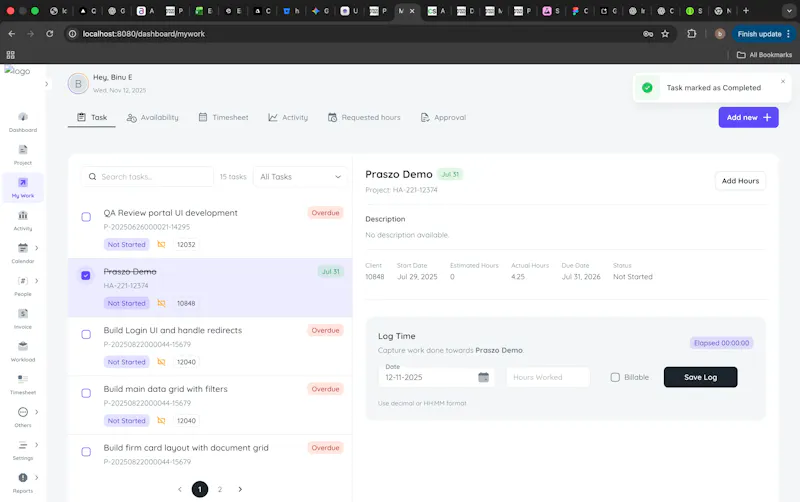This screenshot has height=502, width=800.
Task: Click the Elapsed 00:00:00 timer badge
Action: pos(721,343)
